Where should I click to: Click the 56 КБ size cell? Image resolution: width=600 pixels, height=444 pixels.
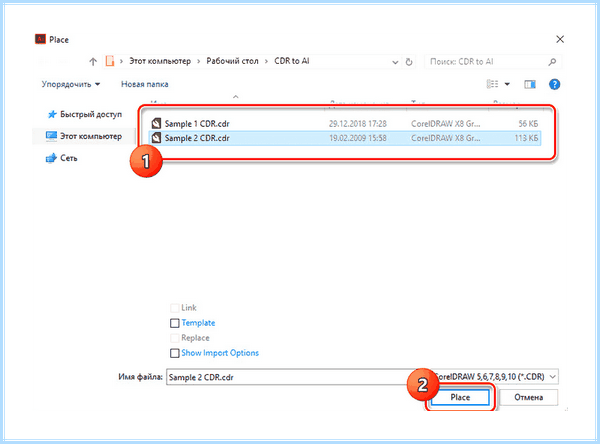pyautogui.click(x=528, y=124)
